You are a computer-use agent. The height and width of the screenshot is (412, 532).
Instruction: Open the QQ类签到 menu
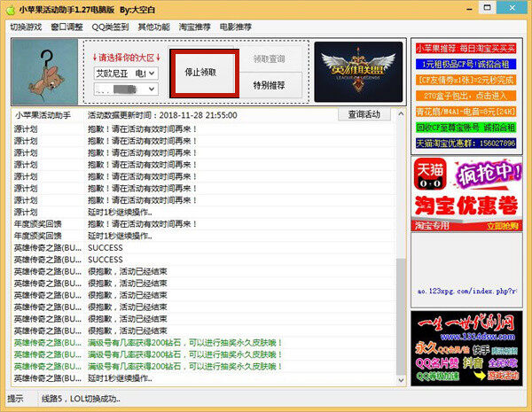(110, 27)
